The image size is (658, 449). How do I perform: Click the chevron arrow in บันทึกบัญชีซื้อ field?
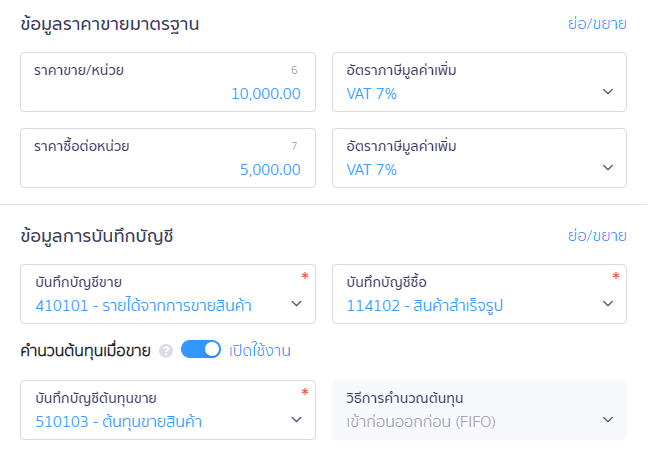pos(608,304)
